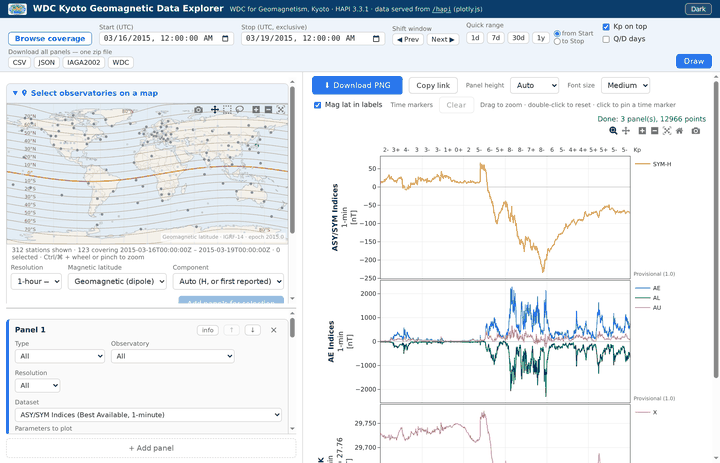Select the map's pan tool icon

coord(214,110)
